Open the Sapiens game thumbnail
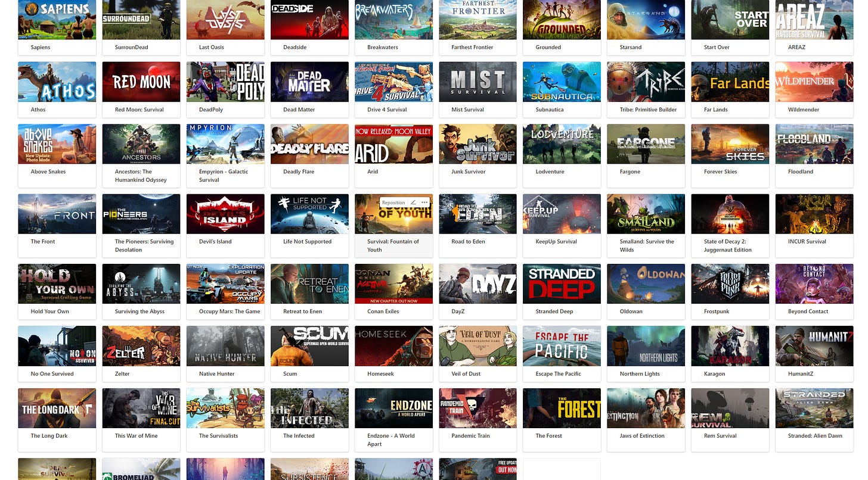 [x=57, y=20]
